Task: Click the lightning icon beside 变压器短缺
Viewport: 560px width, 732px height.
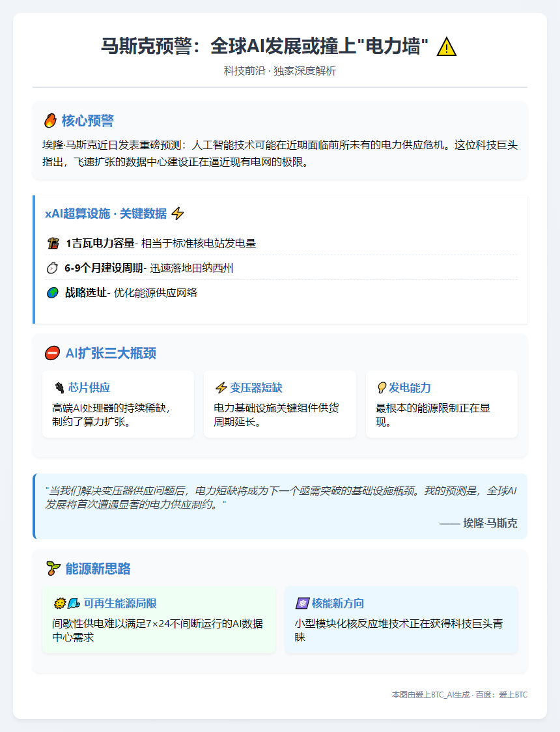Action: coord(221,388)
